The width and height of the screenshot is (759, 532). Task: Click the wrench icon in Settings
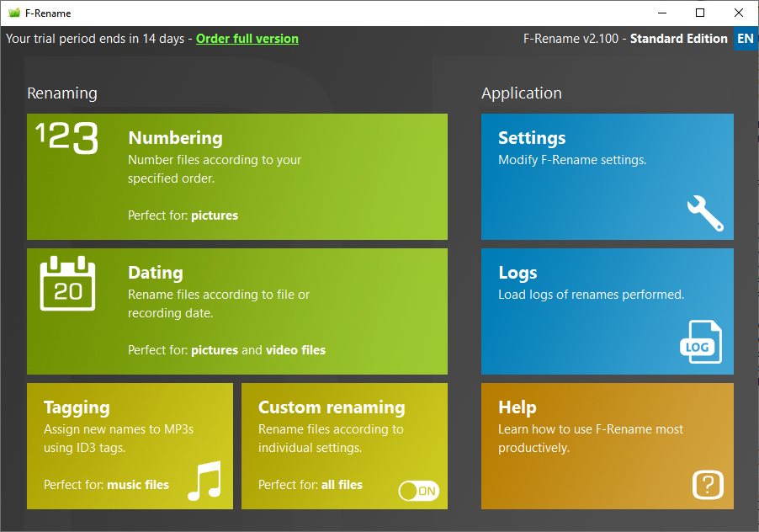[704, 213]
